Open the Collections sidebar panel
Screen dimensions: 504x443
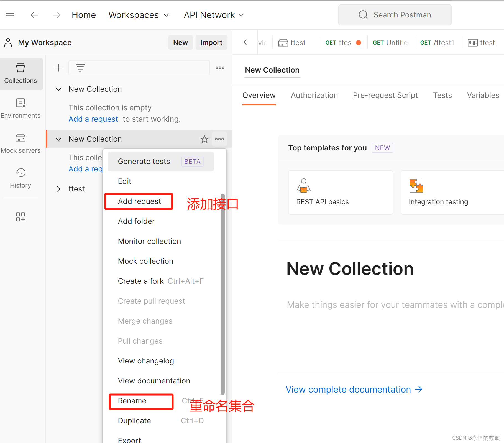[x=21, y=74]
